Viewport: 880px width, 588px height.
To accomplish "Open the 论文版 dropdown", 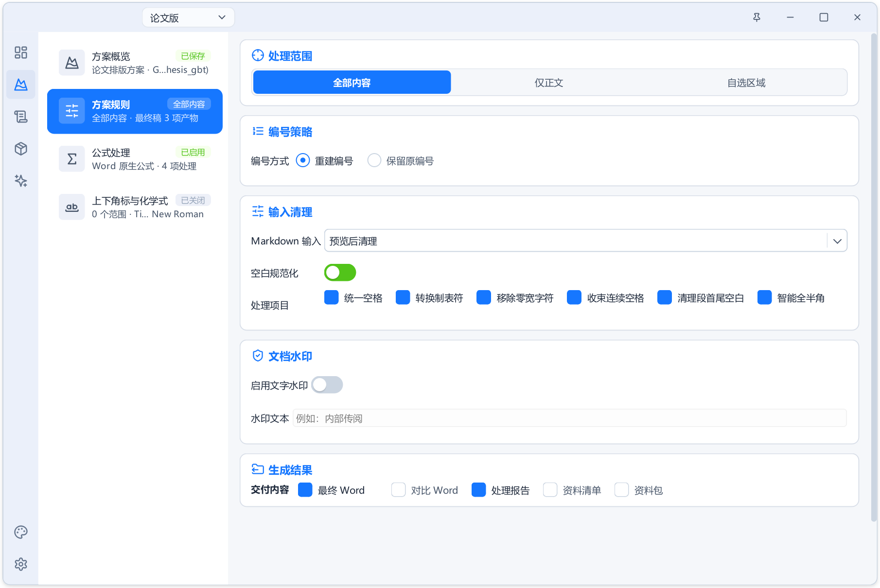I will pyautogui.click(x=188, y=17).
